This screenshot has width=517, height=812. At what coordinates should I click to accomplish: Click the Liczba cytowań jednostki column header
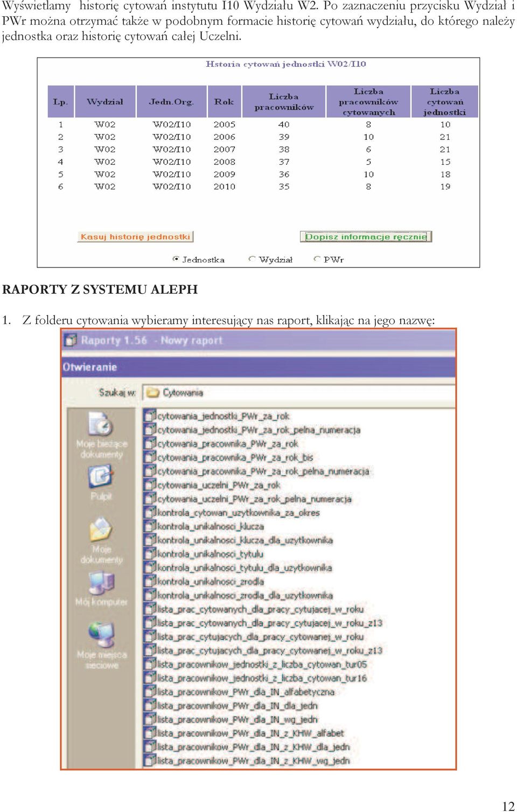445,101
